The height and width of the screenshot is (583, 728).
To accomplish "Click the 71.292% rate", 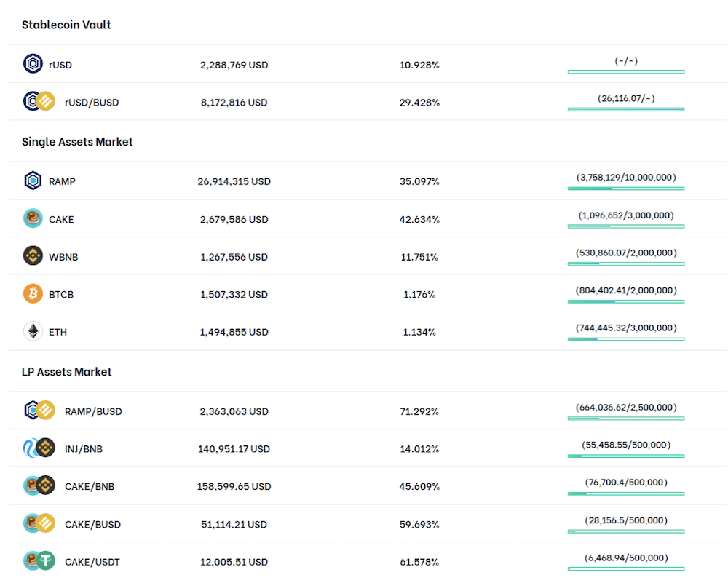I will [x=419, y=412].
